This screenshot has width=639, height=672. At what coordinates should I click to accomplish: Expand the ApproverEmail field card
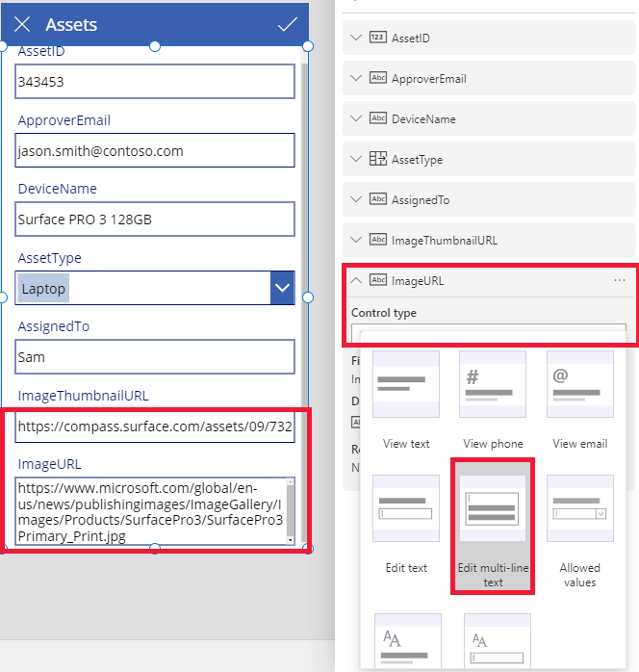(x=356, y=78)
